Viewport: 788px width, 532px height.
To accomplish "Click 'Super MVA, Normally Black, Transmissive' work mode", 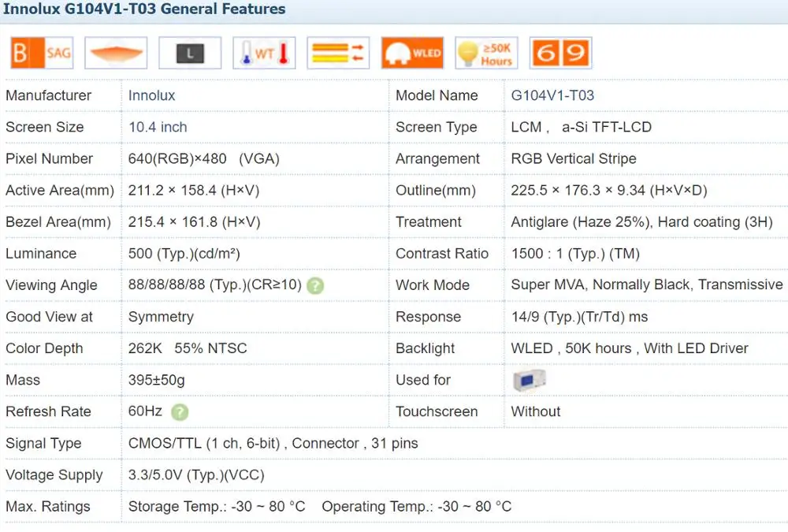I will (x=647, y=285).
